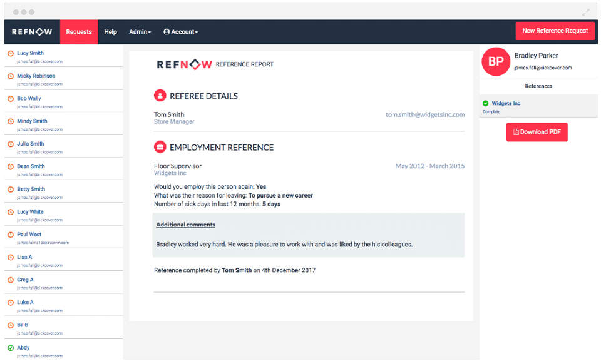Click the Additional comments heading
Viewport: 601px width, 364px height.
[185, 225]
